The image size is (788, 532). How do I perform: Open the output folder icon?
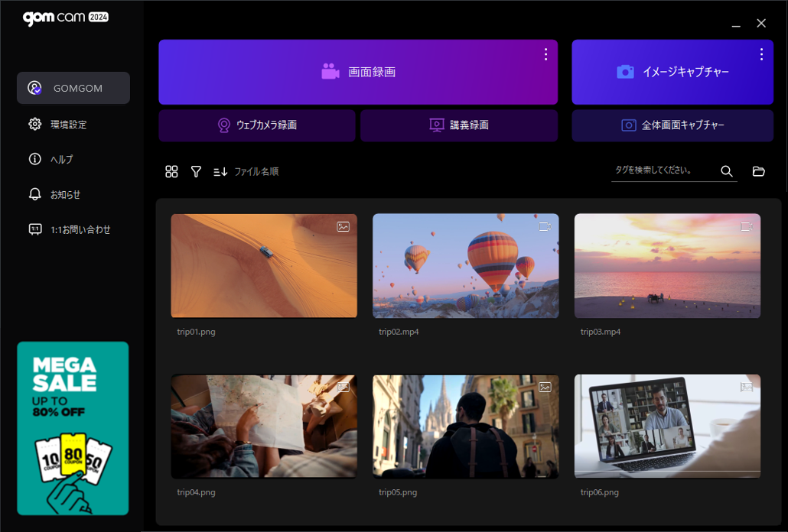pyautogui.click(x=758, y=171)
